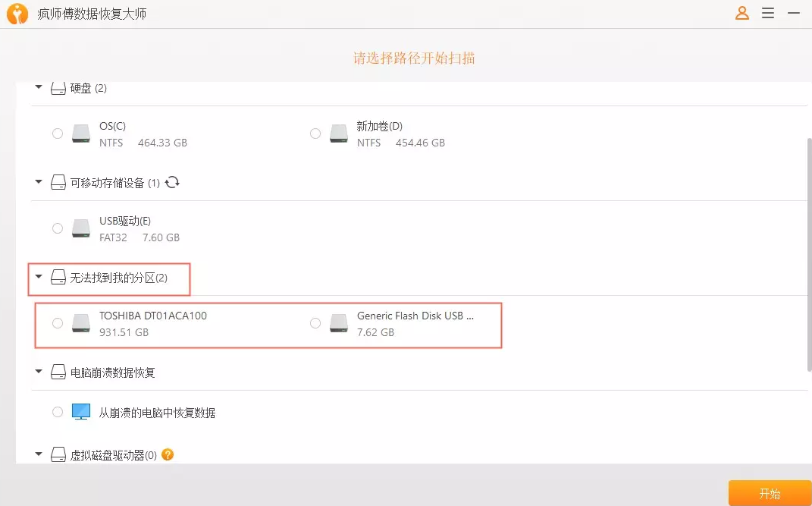Click the app logo in title bar

(x=17, y=14)
